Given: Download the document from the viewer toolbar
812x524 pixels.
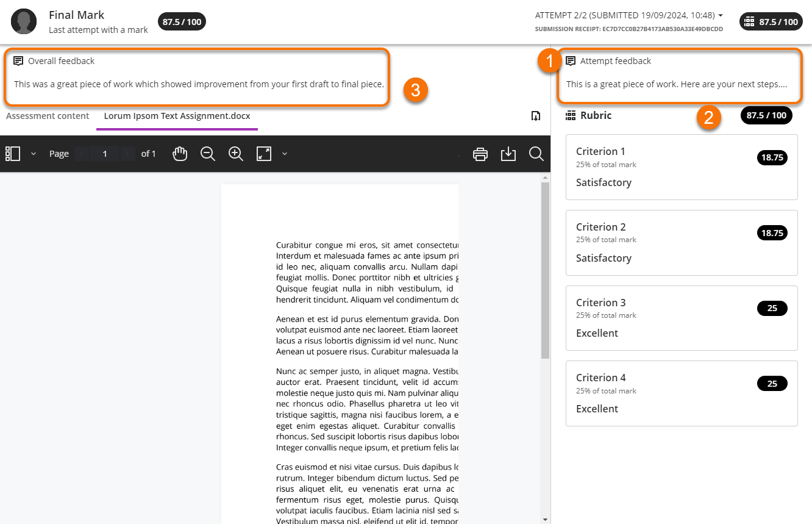Looking at the screenshot, I should point(508,154).
